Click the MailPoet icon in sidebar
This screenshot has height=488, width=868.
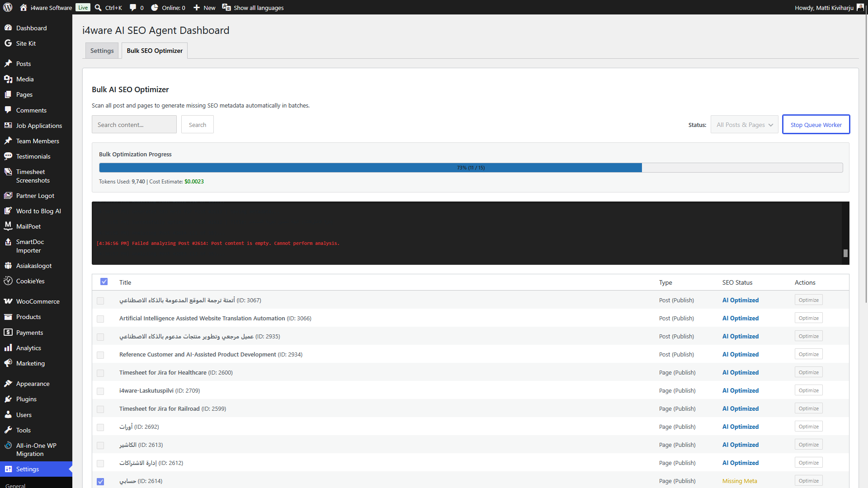coord(8,226)
